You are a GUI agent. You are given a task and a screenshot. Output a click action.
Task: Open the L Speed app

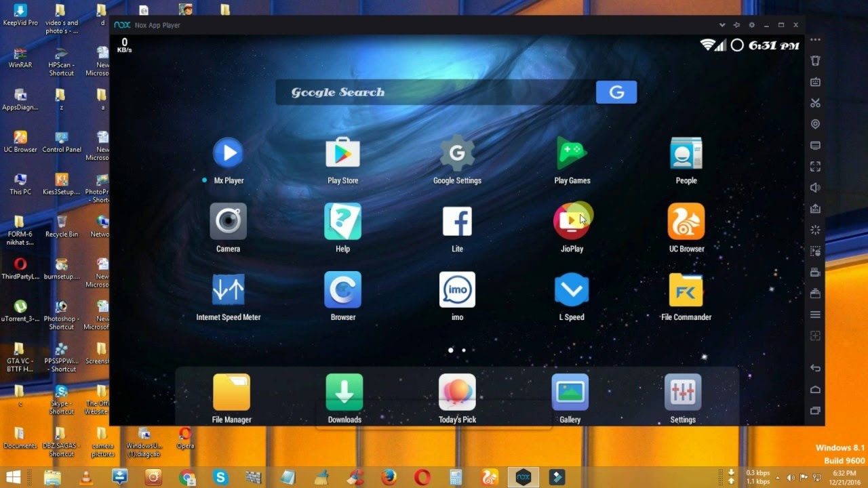[572, 289]
